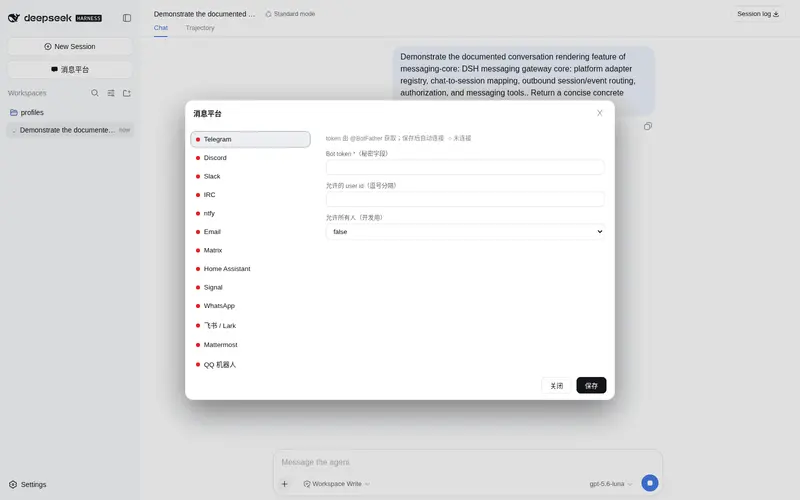
Task: Select Home Assistant platform
Action: 250,269
